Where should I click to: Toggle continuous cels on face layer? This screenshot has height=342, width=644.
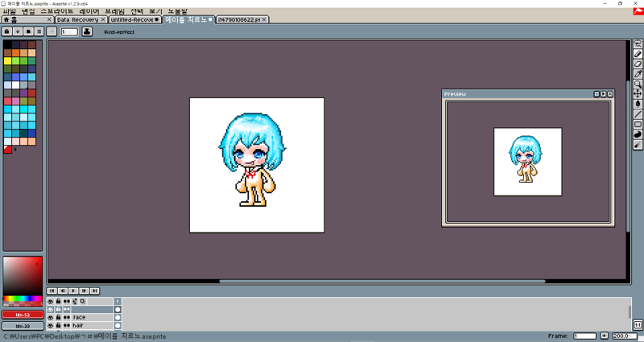coord(67,317)
